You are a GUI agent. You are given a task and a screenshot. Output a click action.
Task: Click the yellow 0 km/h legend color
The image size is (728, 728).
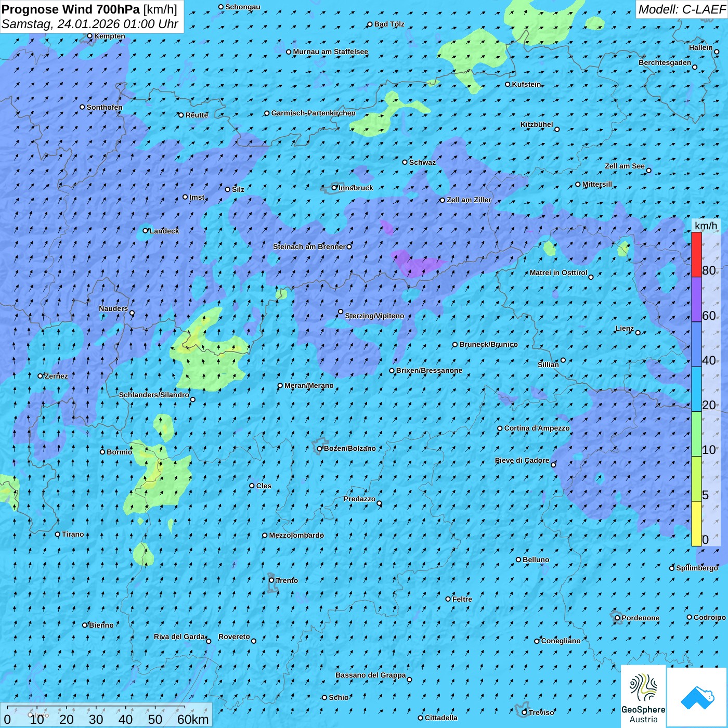coord(696,524)
